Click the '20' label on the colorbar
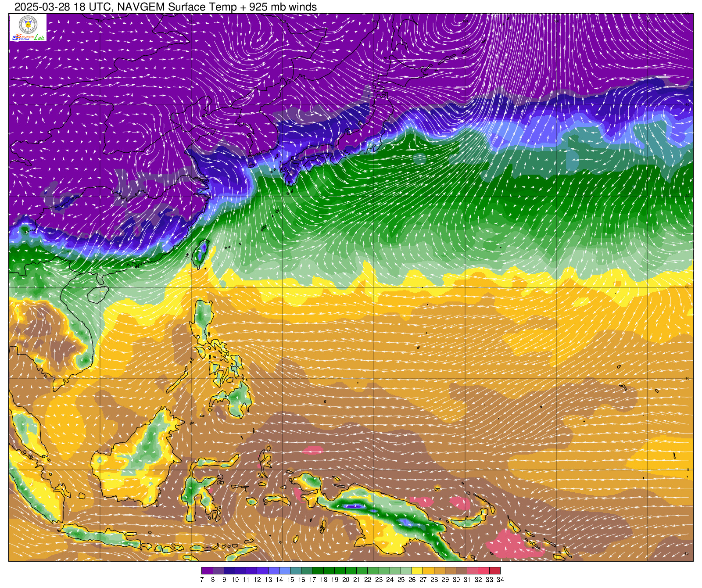This screenshot has height=588, width=702. point(346,580)
